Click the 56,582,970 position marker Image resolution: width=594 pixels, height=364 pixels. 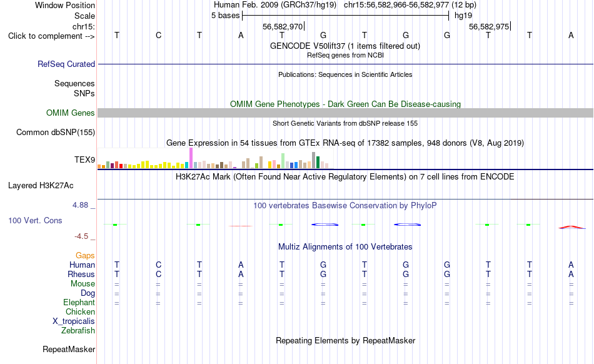(283, 26)
